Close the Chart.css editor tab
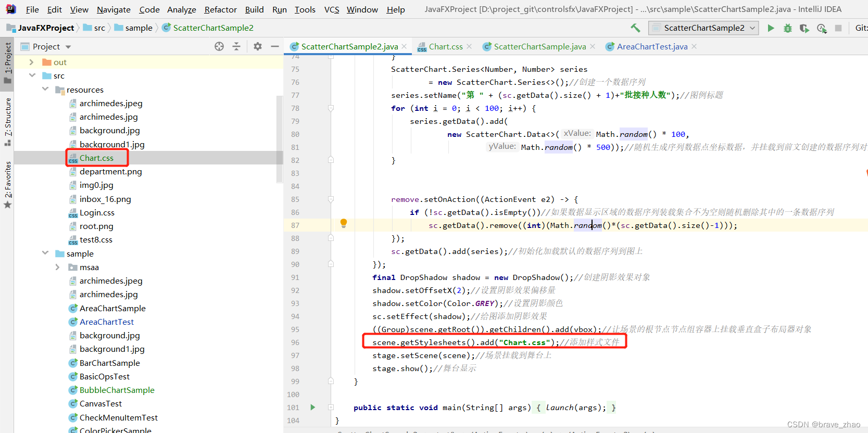Screen dimensions: 868x433 tap(470, 46)
